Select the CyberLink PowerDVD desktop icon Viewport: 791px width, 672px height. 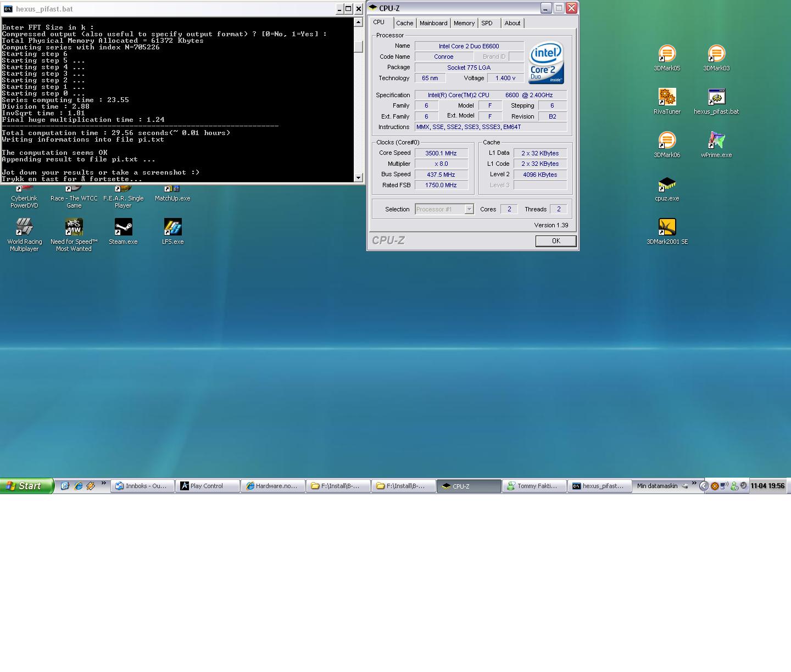24,198
